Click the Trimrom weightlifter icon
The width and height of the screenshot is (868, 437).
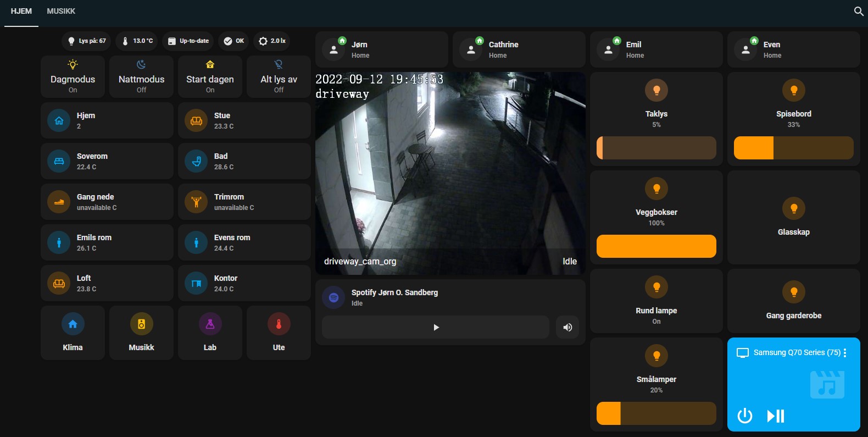(196, 202)
